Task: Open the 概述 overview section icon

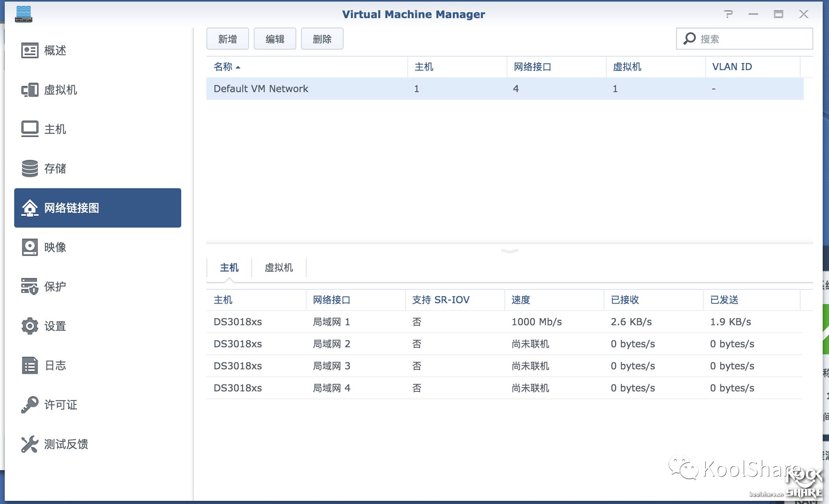Action: 30,50
